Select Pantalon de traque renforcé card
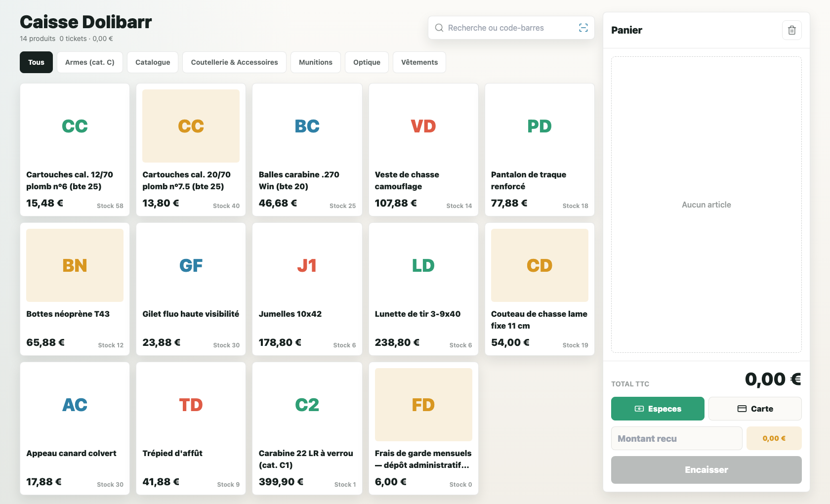 539,150
